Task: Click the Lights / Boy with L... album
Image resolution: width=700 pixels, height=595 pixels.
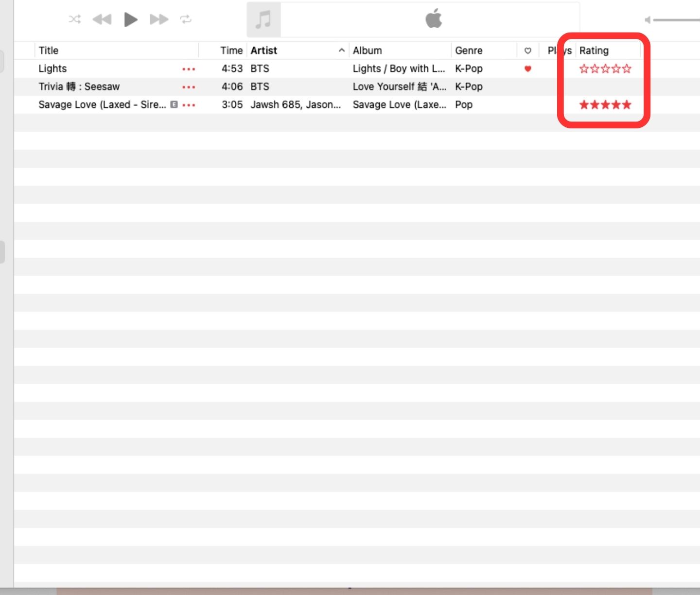Action: click(399, 69)
